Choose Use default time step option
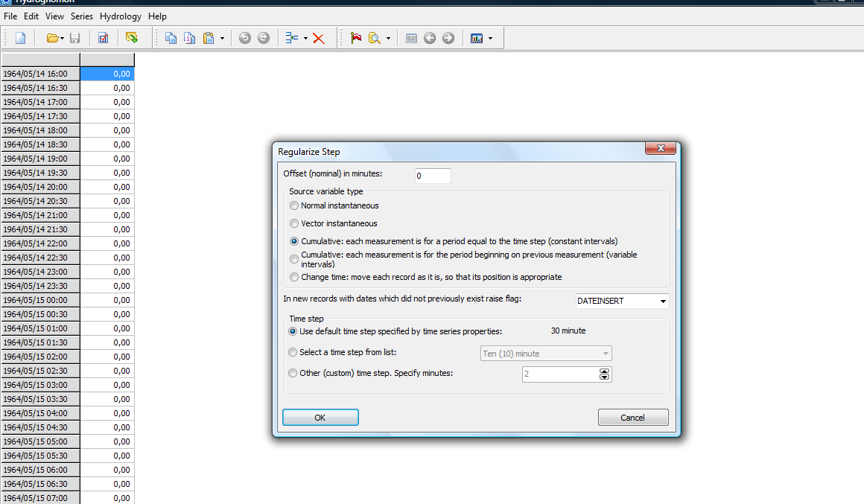 pyautogui.click(x=293, y=331)
